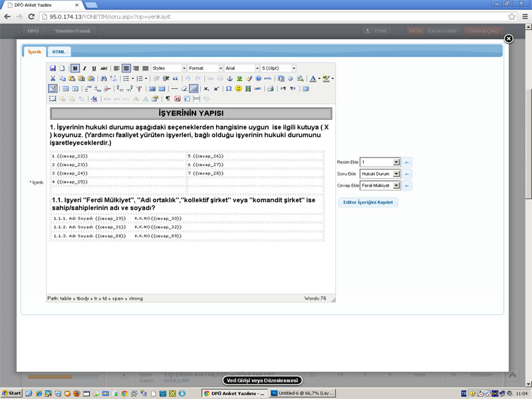Click the Indent icon
This screenshot has height=399, width=532.
166,78
